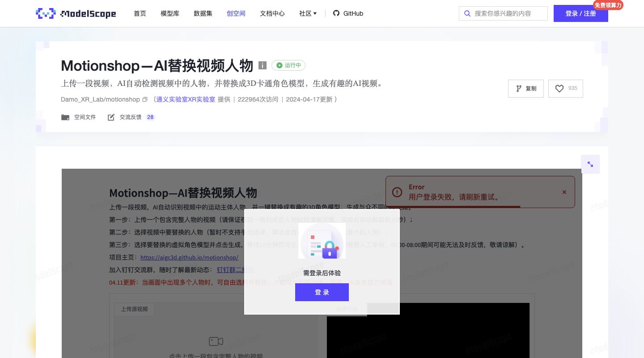Like the space with heart button
Viewport: 644px width, 358px height.
pyautogui.click(x=559, y=89)
